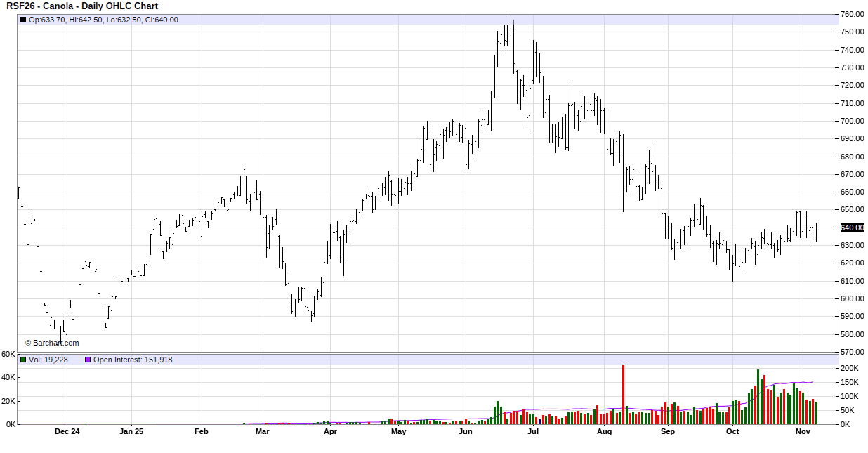868x453 pixels.
Task: Click the black OHLC legend square
Action: point(23,20)
